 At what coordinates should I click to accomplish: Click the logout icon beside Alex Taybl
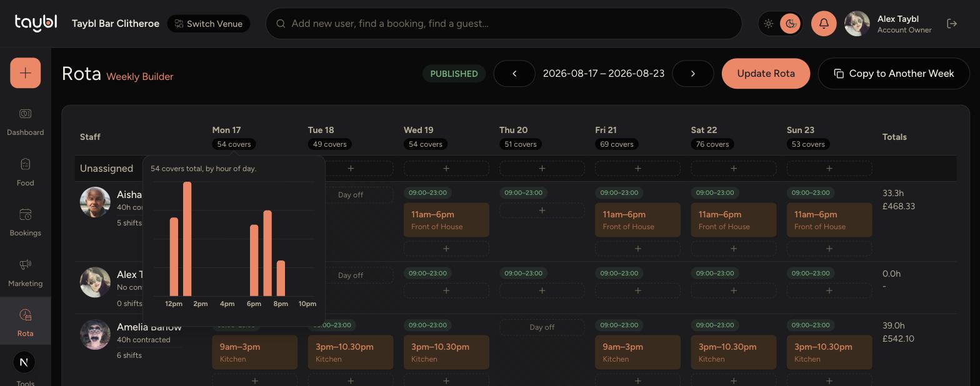(x=952, y=24)
